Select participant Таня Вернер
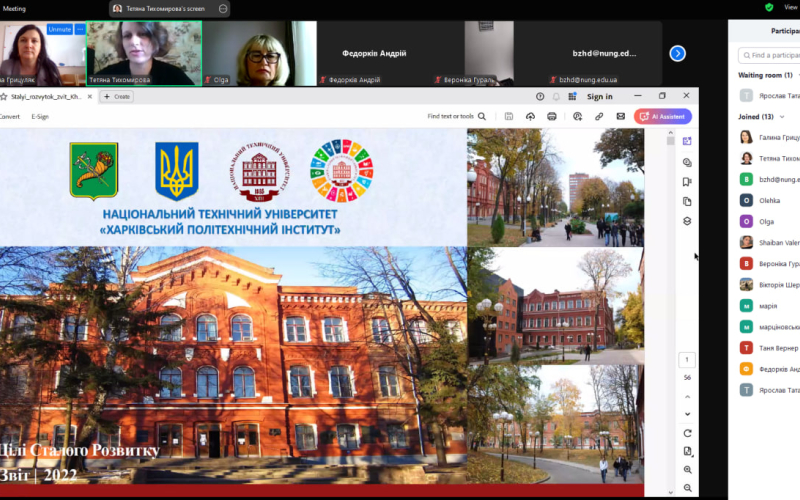The width and height of the screenshot is (800, 500). (x=769, y=348)
